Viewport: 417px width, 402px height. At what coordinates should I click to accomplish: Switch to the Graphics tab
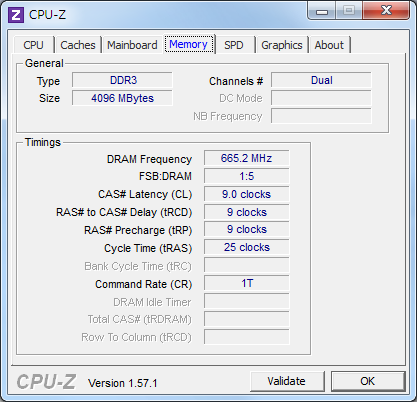(282, 45)
